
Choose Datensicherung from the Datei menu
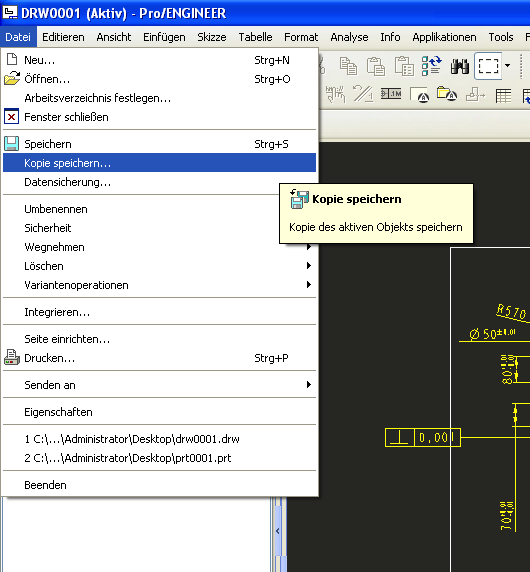point(159,182)
